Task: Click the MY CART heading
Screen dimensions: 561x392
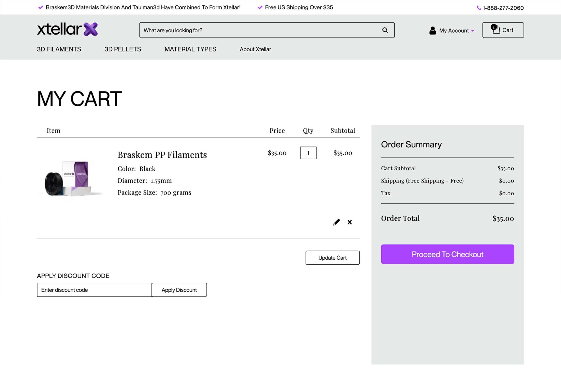Action: (79, 99)
